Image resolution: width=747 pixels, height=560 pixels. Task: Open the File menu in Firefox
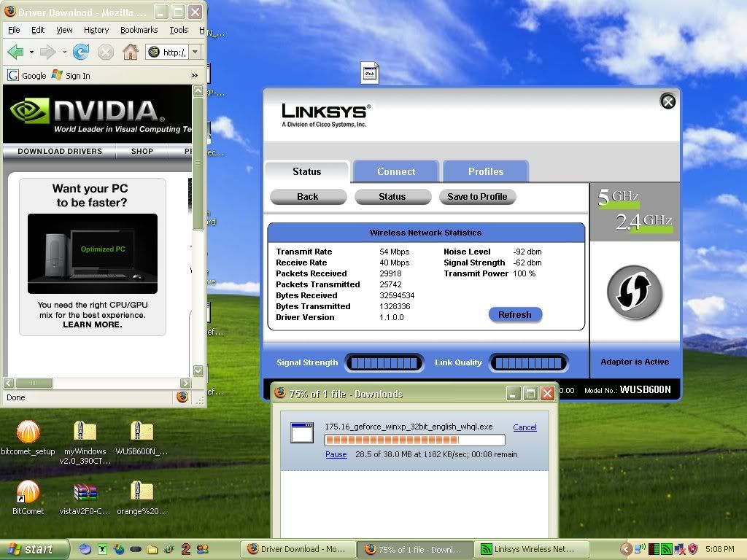tap(14, 30)
